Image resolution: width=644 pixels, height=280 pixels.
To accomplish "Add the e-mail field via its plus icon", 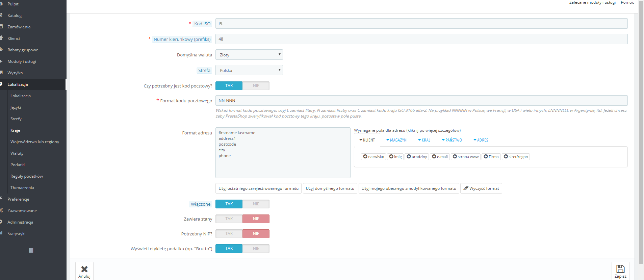I will coord(434,156).
